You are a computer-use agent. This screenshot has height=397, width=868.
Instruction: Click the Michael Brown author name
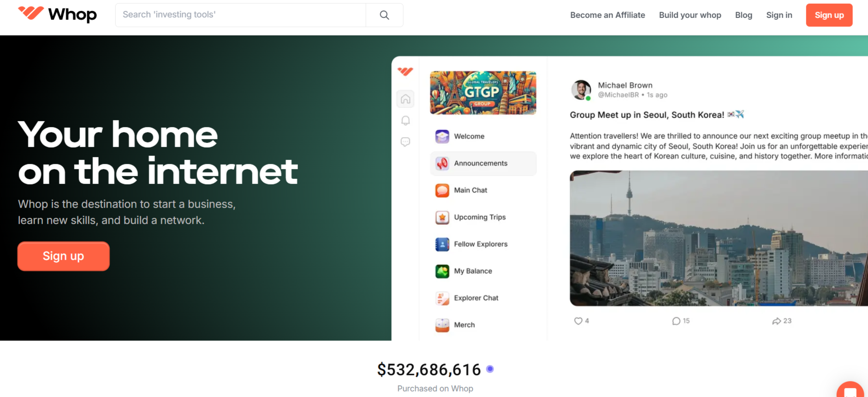pyautogui.click(x=625, y=85)
